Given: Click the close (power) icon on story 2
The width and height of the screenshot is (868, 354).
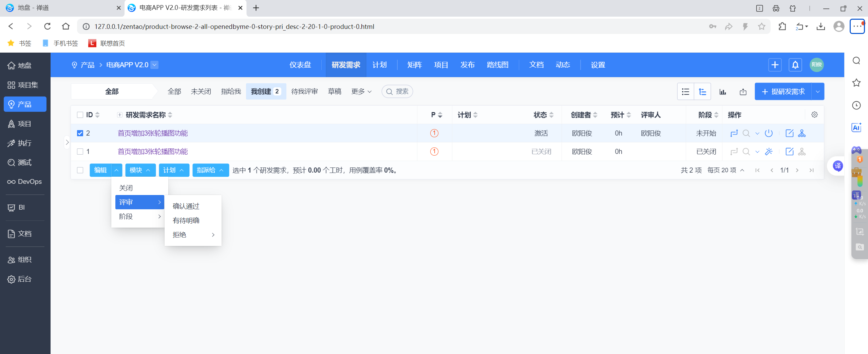Looking at the screenshot, I should click(x=769, y=133).
